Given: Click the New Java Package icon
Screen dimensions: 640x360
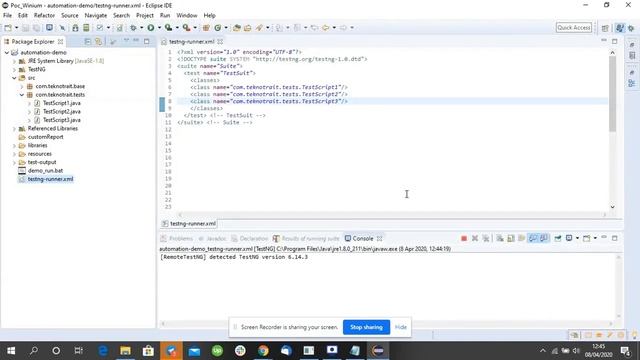Looking at the screenshot, I should (x=206, y=28).
